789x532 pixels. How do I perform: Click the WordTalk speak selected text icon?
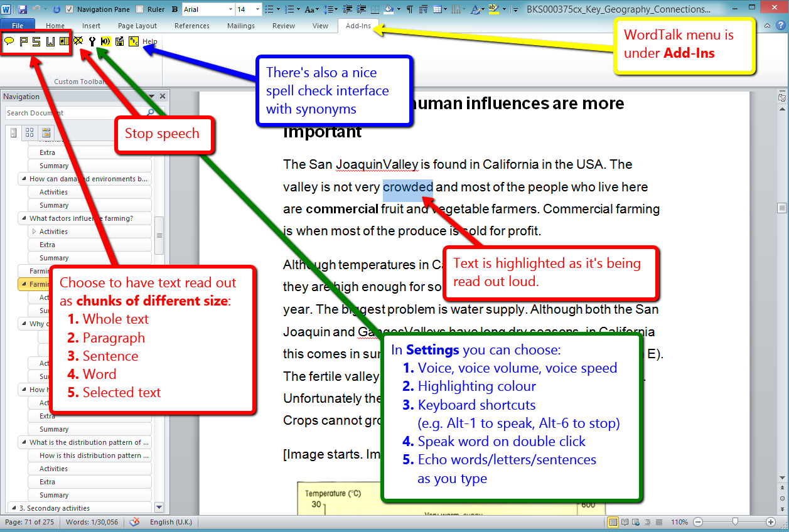coord(64,42)
